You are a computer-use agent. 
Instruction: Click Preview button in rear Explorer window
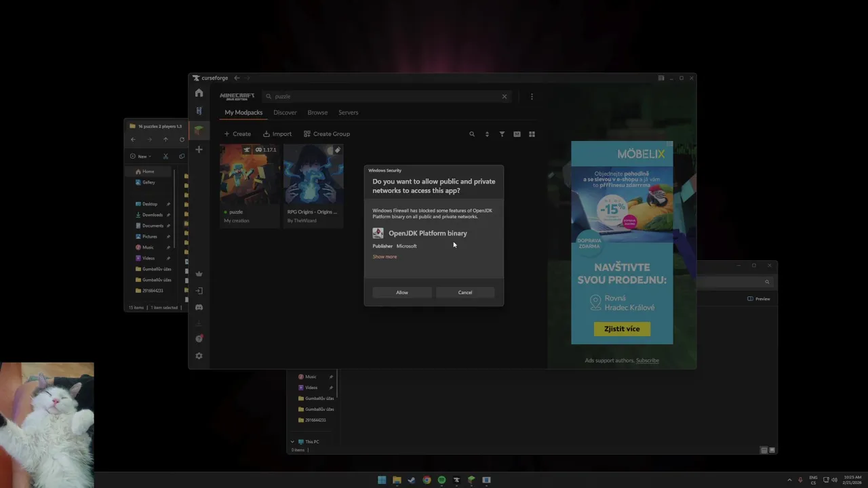click(x=759, y=299)
